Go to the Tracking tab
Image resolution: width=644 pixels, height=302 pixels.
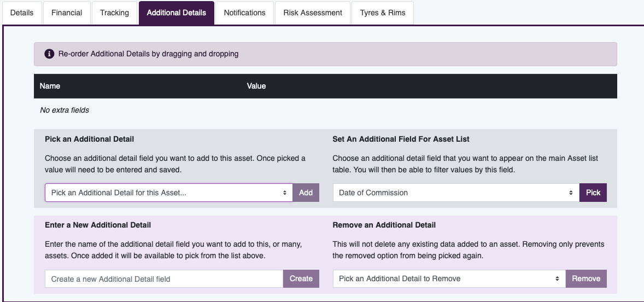[x=114, y=13]
